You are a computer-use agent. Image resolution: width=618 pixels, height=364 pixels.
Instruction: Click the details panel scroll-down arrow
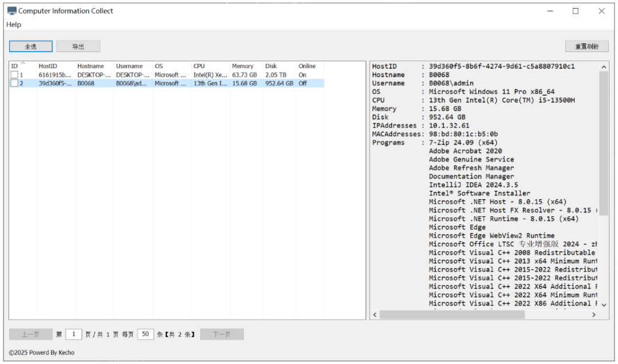click(604, 305)
